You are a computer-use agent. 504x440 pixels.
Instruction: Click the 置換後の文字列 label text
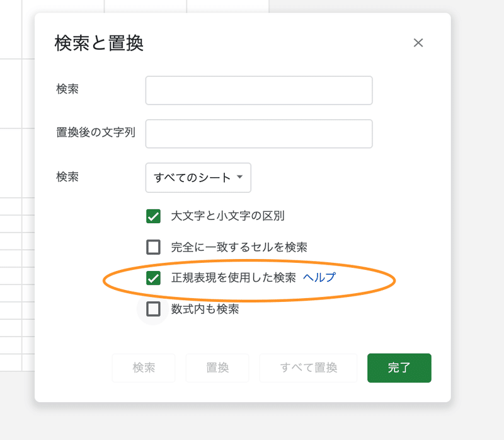[96, 132]
